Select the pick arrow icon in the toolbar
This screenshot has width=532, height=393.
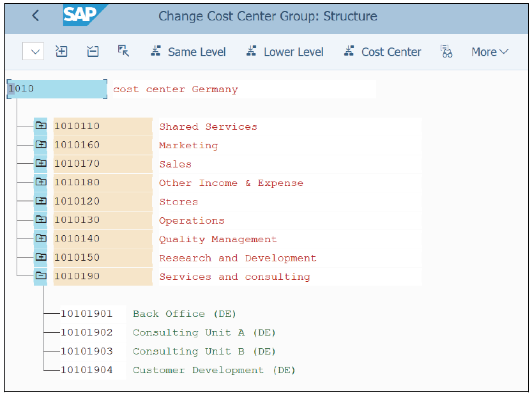tap(123, 50)
